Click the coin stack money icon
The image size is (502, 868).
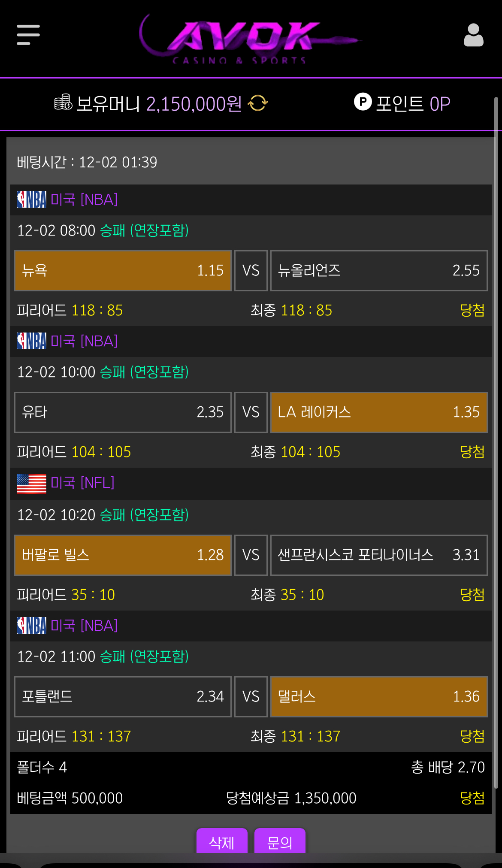[x=63, y=103]
